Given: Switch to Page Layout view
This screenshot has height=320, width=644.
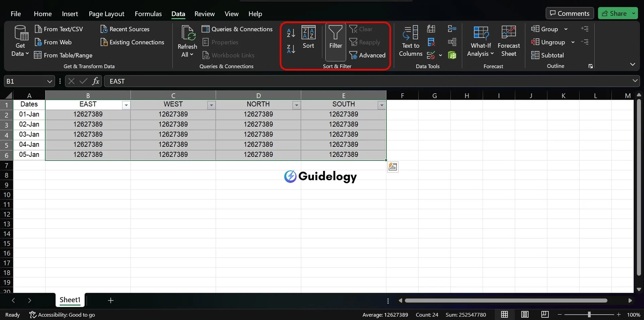Looking at the screenshot, I should point(525,315).
